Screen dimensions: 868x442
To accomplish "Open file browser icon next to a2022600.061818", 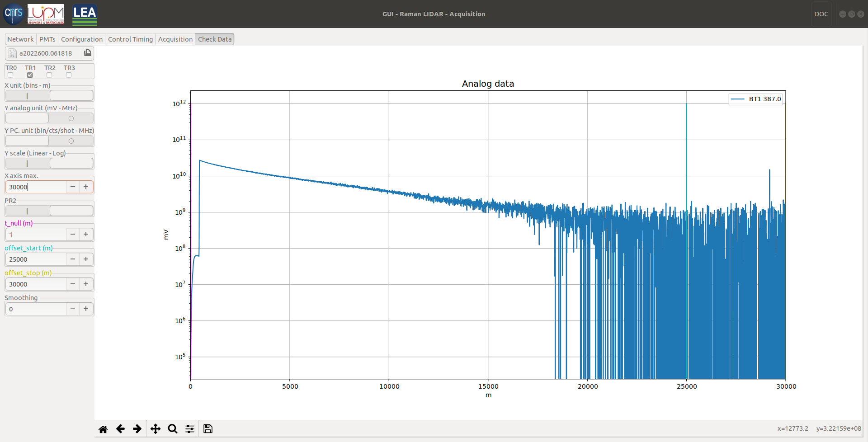I will tap(88, 53).
